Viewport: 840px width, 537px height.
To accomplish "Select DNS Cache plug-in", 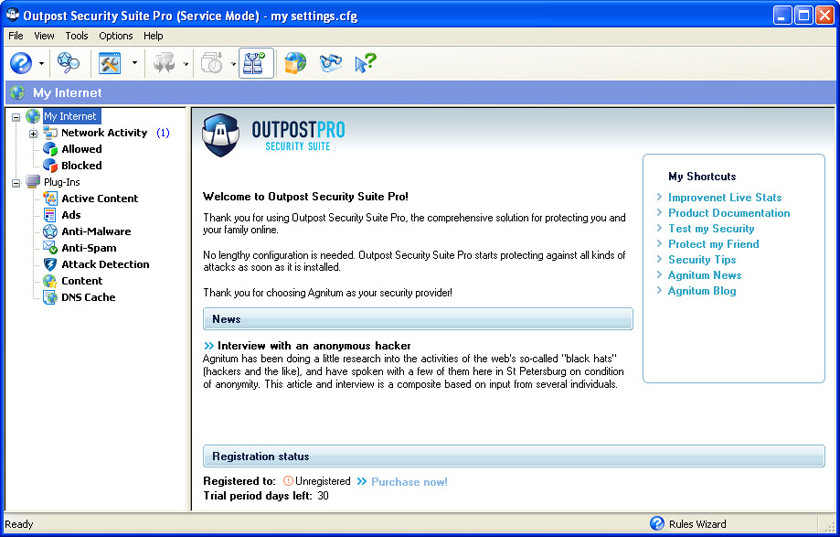I will click(88, 297).
